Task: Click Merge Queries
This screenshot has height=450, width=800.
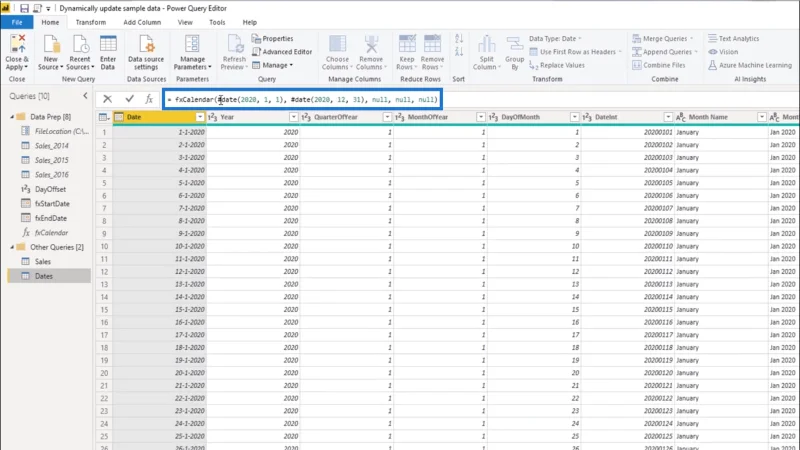Action: pyautogui.click(x=662, y=38)
